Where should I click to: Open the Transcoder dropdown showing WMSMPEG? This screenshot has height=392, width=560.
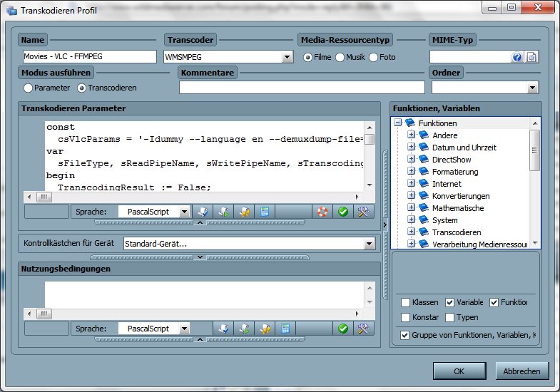coord(287,57)
